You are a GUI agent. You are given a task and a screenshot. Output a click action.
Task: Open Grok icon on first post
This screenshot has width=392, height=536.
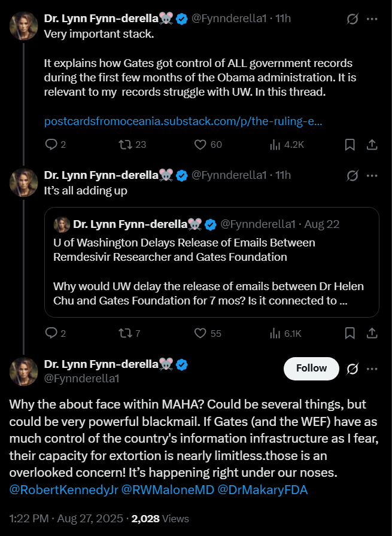coord(353,19)
